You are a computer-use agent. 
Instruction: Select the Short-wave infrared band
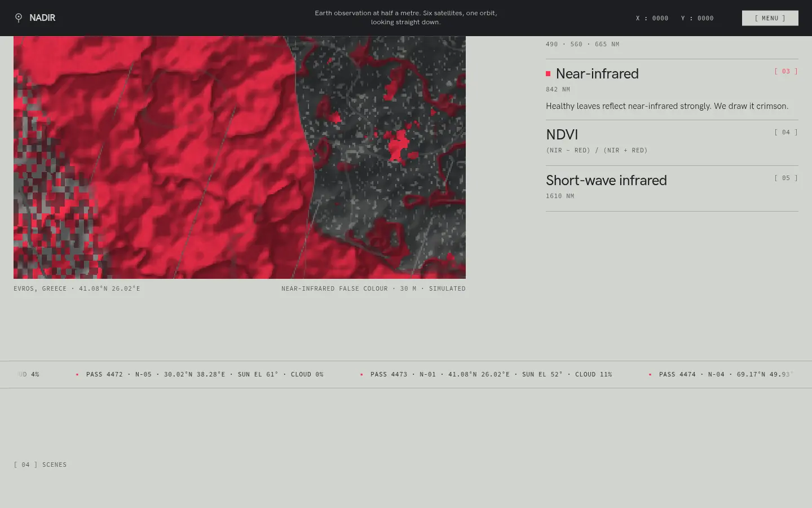tap(672, 189)
